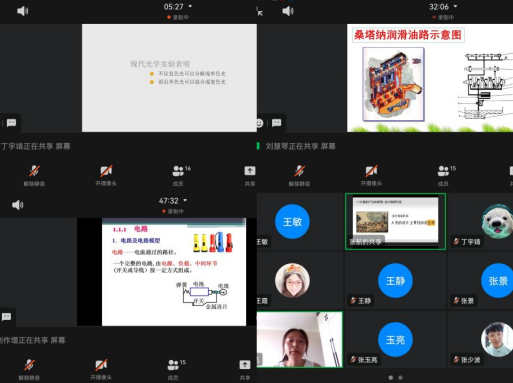Click the recording indicator under 32:06

click(x=443, y=17)
